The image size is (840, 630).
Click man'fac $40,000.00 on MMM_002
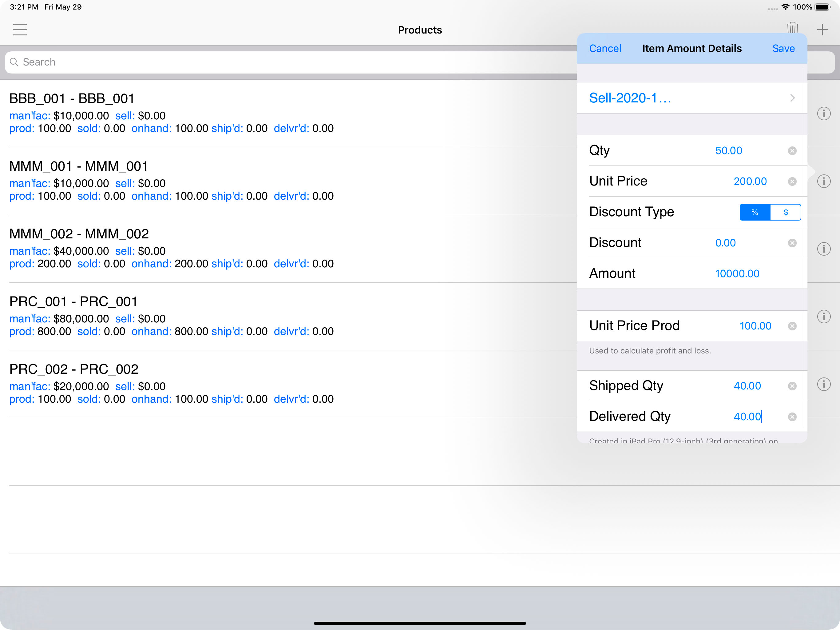(x=59, y=251)
